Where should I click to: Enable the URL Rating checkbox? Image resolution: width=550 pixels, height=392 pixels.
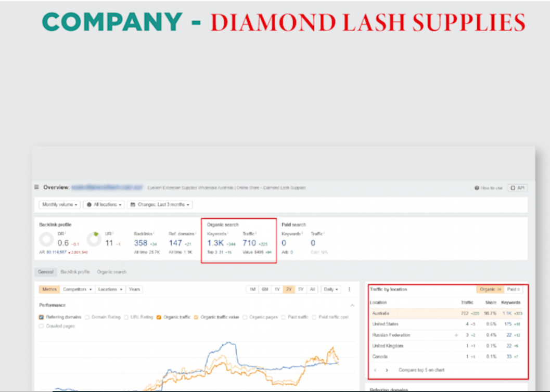tap(126, 317)
